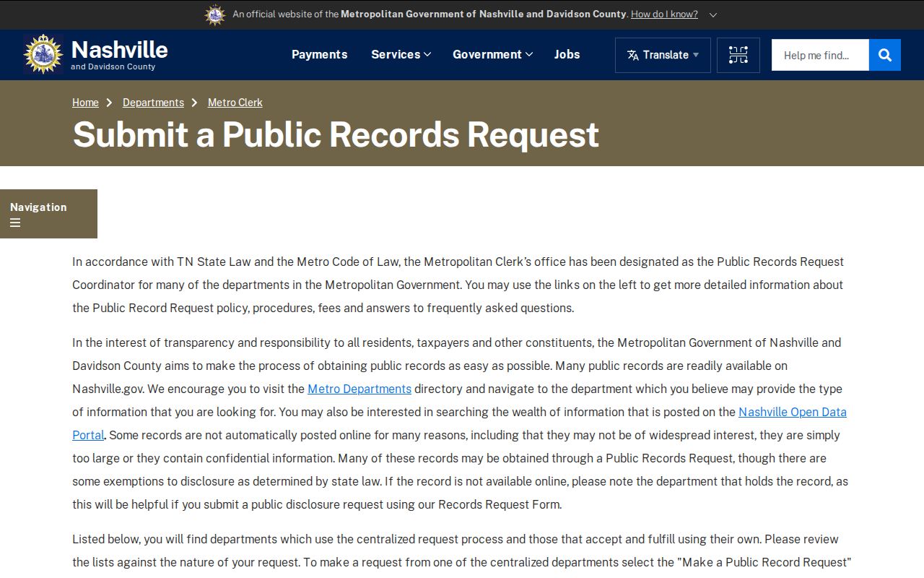Go to Home breadcrumb link

pos(85,103)
